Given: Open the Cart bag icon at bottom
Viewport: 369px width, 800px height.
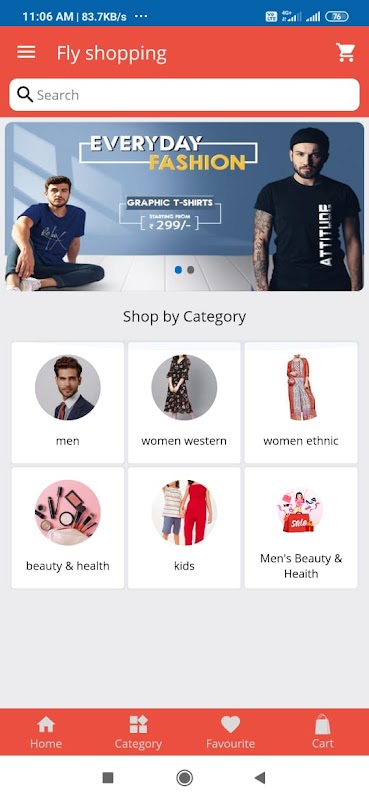Looking at the screenshot, I should 323,724.
